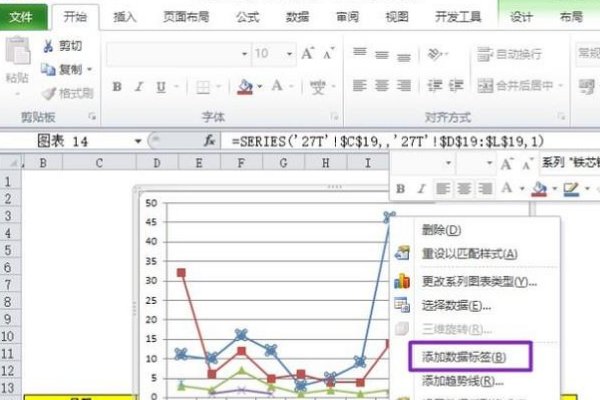Screen dimensions: 600x400
Task: Open the 对齐方式 group dialog launcher
Action: pyautogui.click(x=561, y=116)
